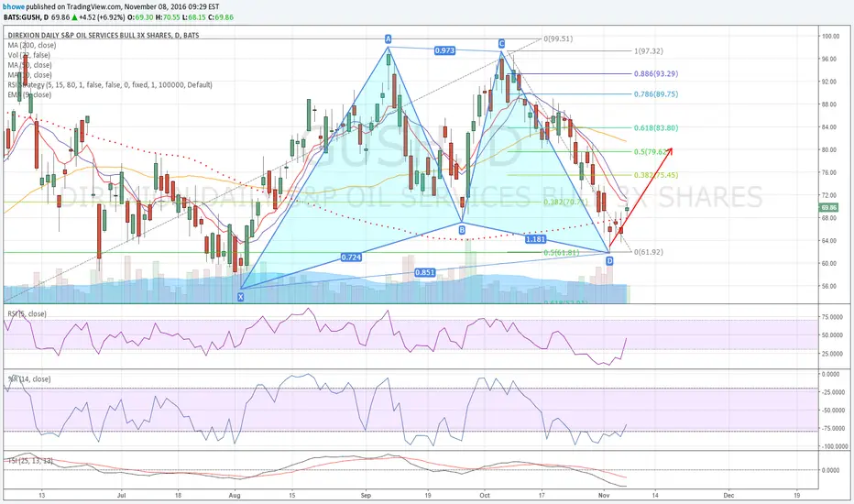
Task: Click the C:69.86 close value
Action: tap(221, 17)
